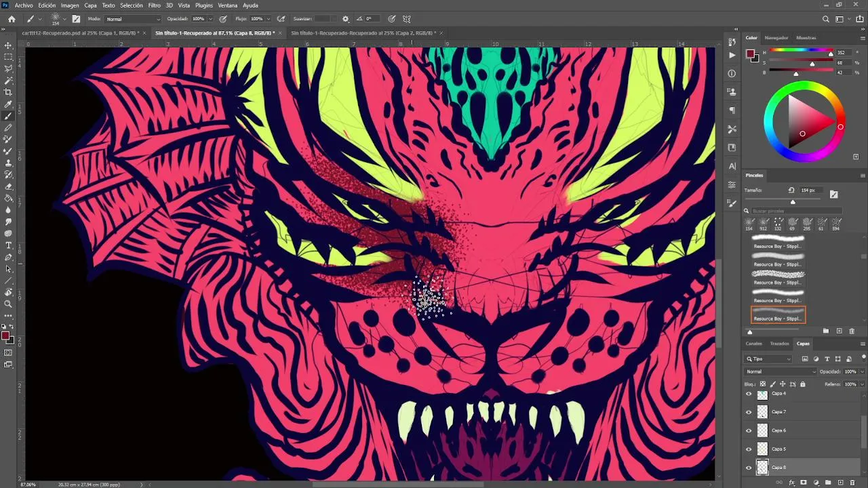
Task: Open layer blend mode Normal dropdown
Action: [781, 371]
